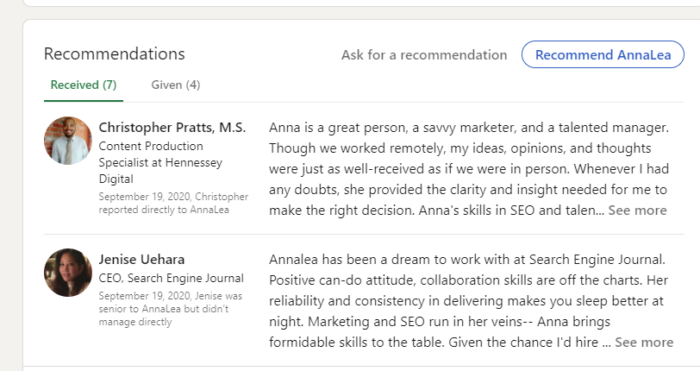Select Content Production Specialist at Hennessey Digital title
700x371 pixels.
click(160, 163)
